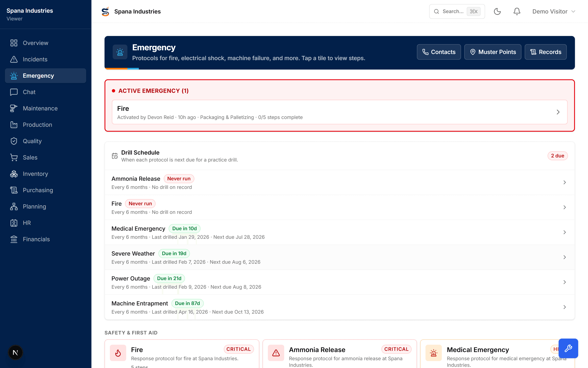Click CRITICAL badge on Ammonia Release tile
The image size is (588, 368).
pos(396,349)
